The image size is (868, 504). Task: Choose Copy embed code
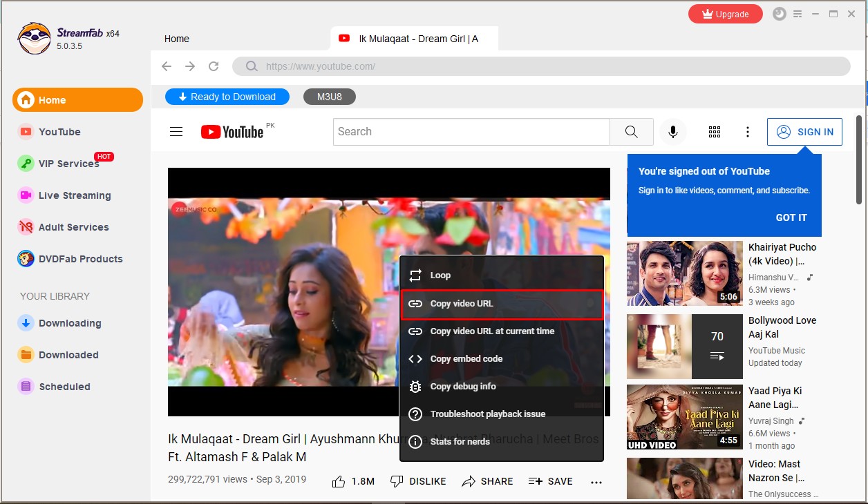(502, 359)
